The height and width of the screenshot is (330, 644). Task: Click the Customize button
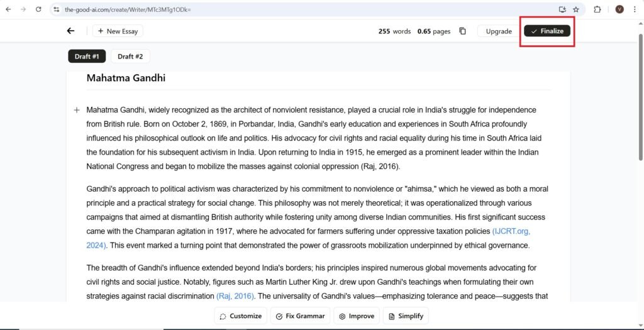pyautogui.click(x=240, y=316)
